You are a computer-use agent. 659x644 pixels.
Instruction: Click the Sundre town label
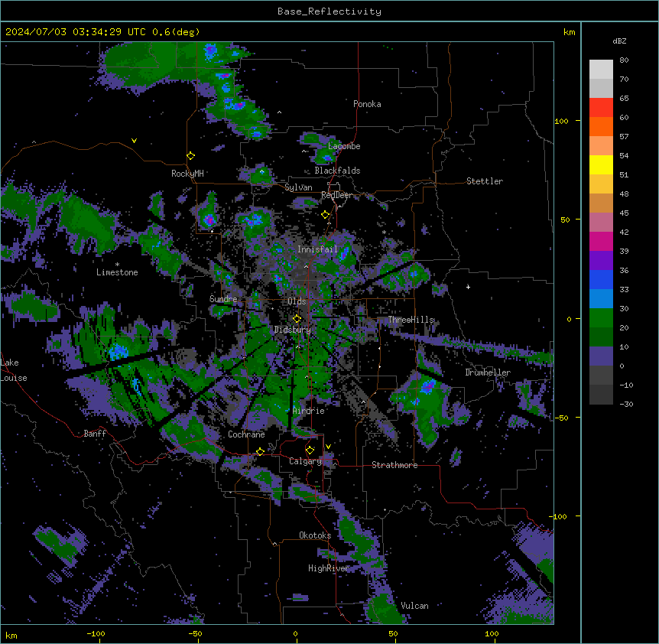[223, 299]
